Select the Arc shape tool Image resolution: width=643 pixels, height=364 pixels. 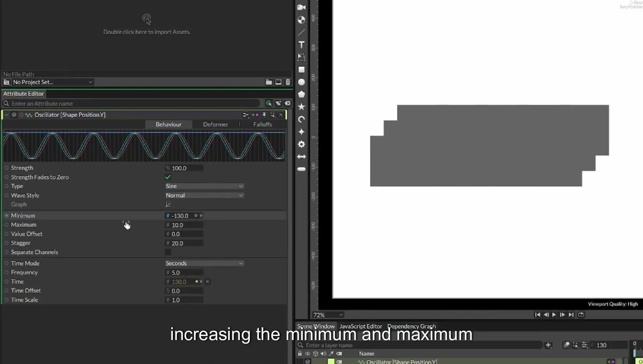[x=301, y=119]
